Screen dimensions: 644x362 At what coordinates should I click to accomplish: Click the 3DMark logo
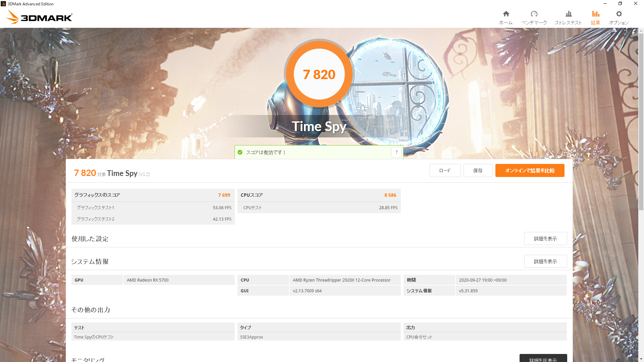click(x=40, y=17)
